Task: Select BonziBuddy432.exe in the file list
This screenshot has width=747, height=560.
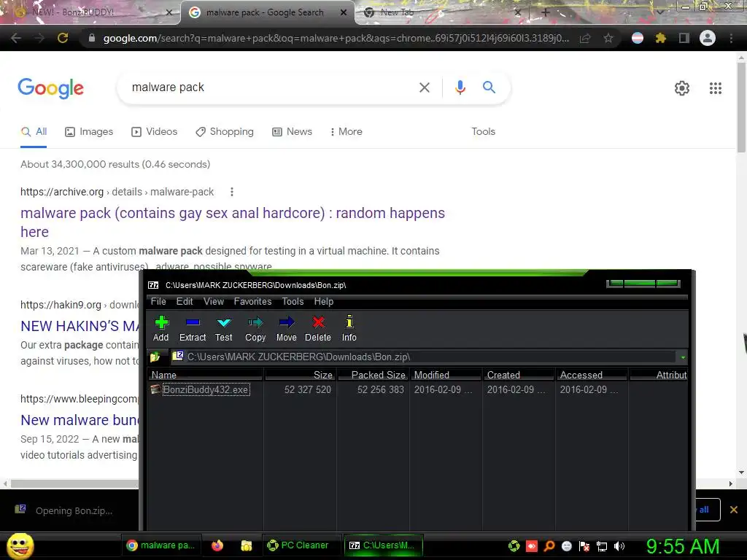Action: pyautogui.click(x=206, y=389)
